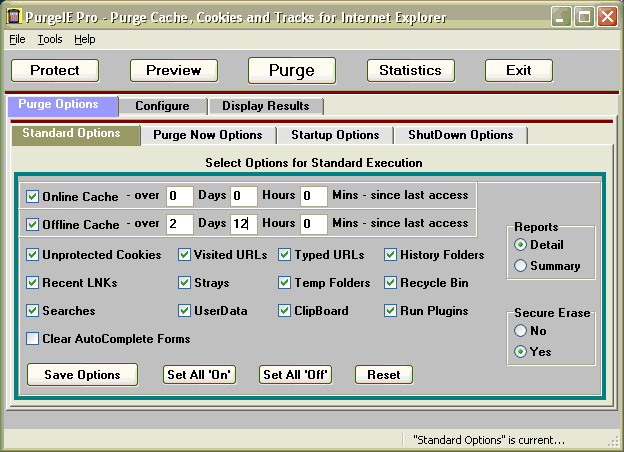Toggle the Strays checkbox
Screen dimensions: 624x452
pyautogui.click(x=184, y=282)
